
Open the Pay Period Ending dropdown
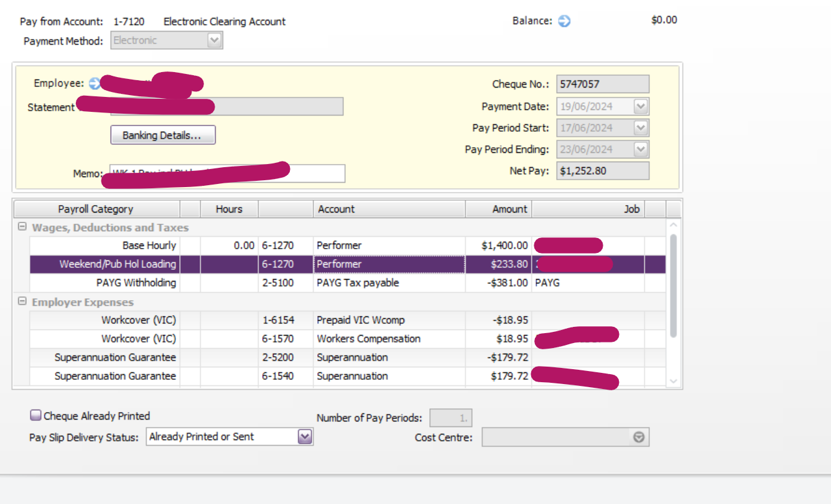(x=641, y=149)
